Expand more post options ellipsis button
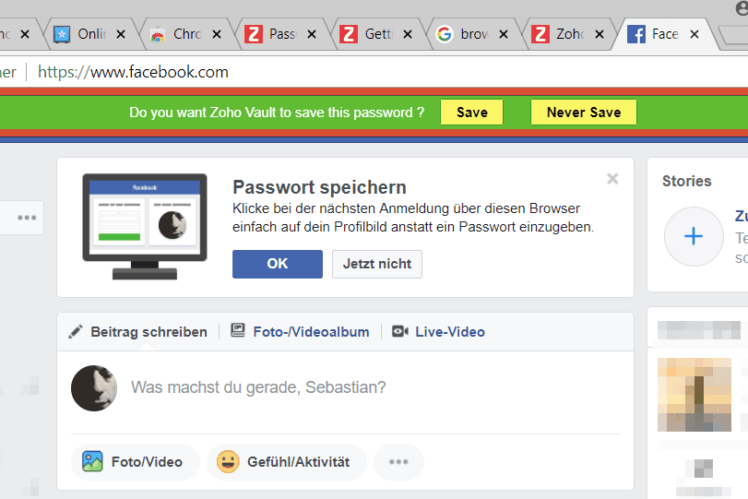Screen dimensions: 748x499 point(398,462)
